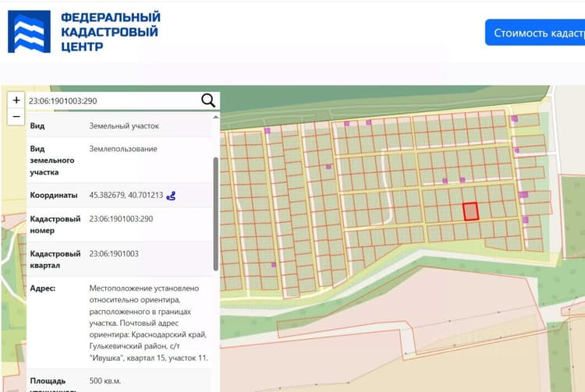This screenshot has height=392, width=585.
Task: Click the magnifying glass search icon
Action: tap(207, 101)
